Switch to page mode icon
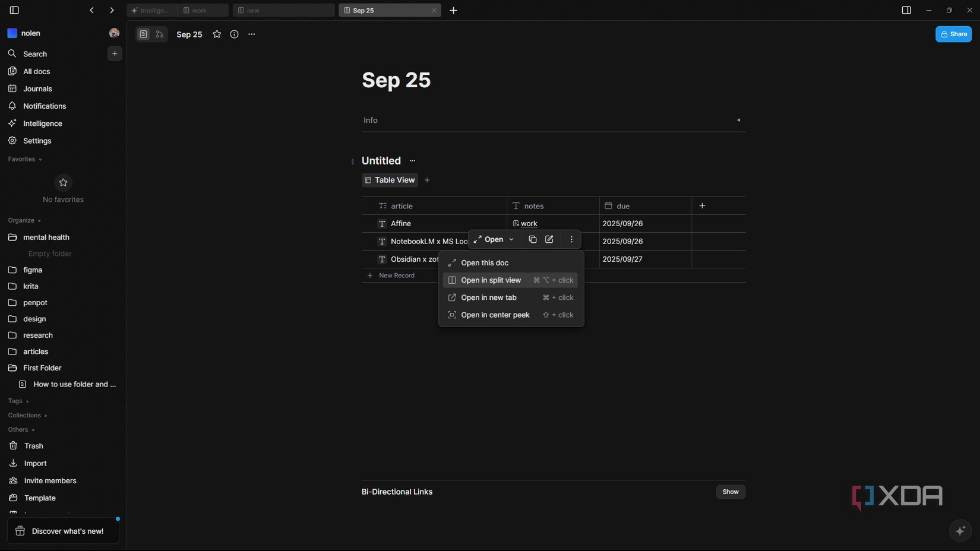Viewport: 980px width, 551px height. (x=143, y=34)
